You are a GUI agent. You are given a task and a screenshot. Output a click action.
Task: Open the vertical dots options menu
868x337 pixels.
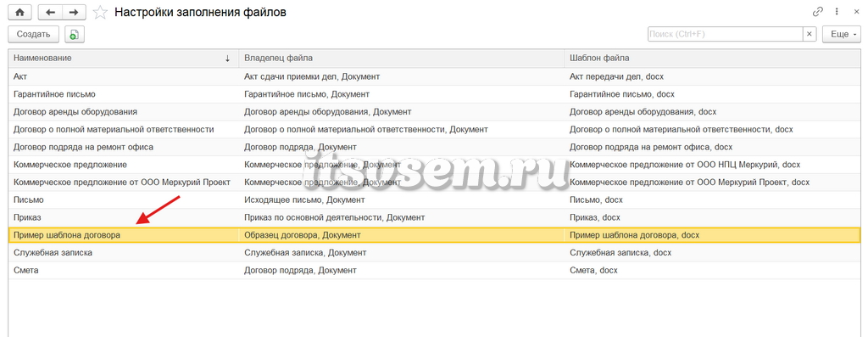tap(837, 12)
